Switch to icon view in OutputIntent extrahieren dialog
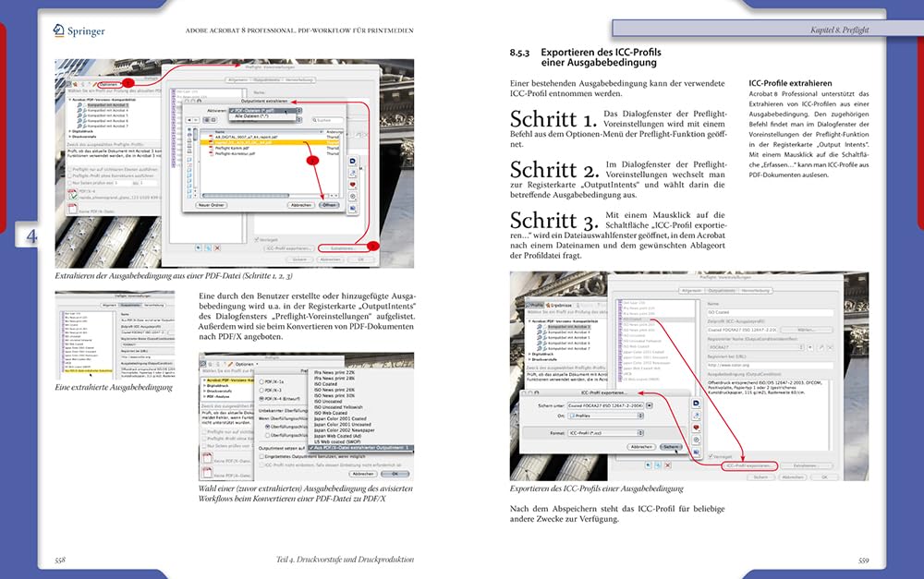The height and width of the screenshot is (579, 924). (207, 119)
